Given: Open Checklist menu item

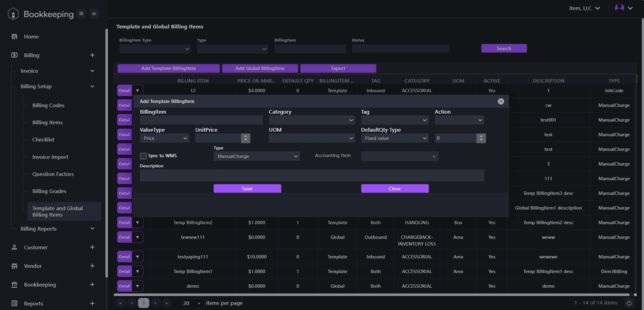Looking at the screenshot, I should pos(43,139).
